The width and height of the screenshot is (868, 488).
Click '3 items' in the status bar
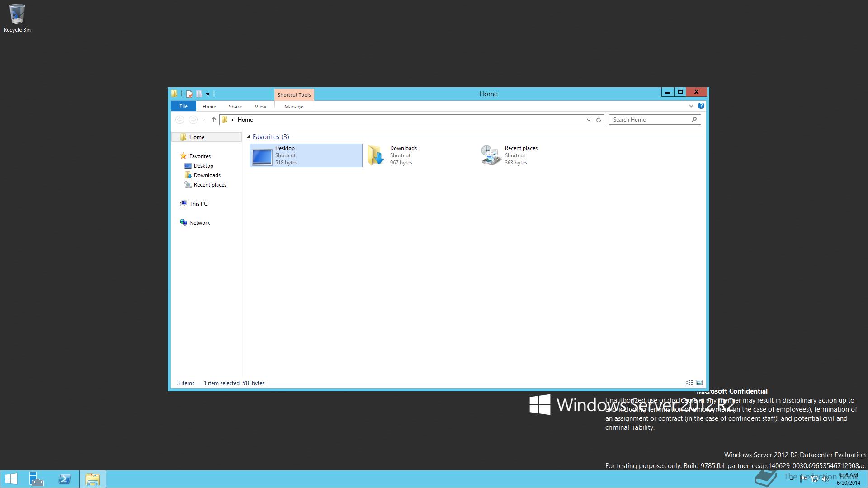click(x=186, y=383)
